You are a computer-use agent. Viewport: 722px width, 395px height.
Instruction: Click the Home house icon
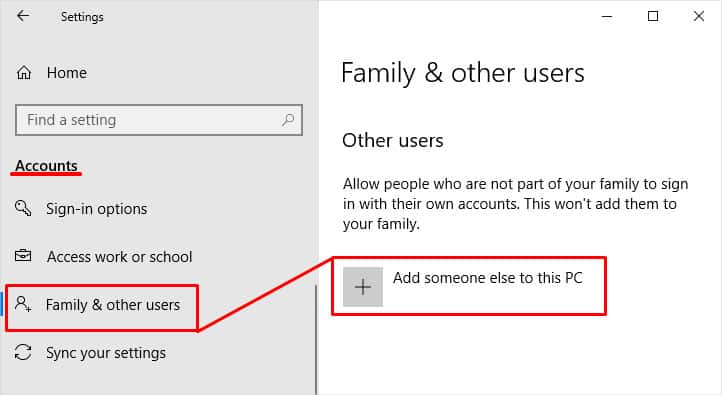(x=24, y=73)
